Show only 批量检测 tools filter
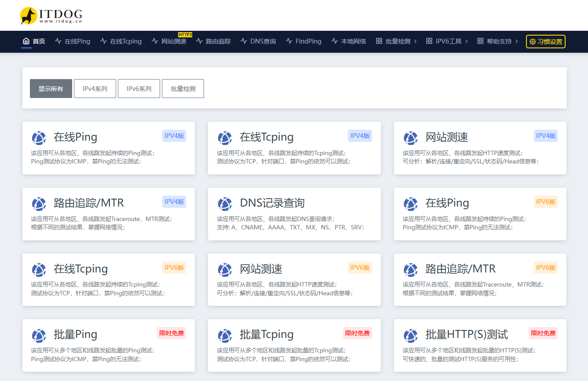Image resolution: width=588 pixels, height=381 pixels. [183, 89]
